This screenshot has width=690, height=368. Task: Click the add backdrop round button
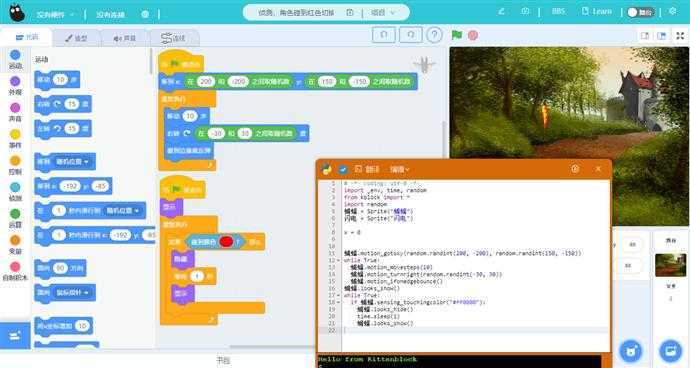[670, 351]
